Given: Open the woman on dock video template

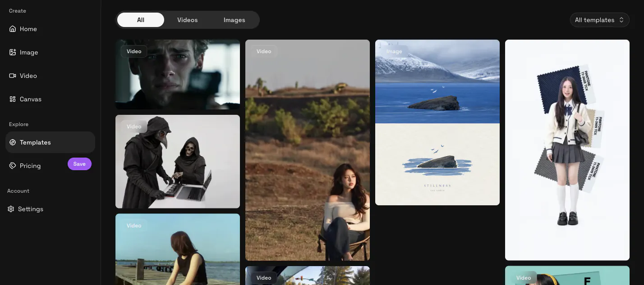Looking at the screenshot, I should (x=178, y=249).
